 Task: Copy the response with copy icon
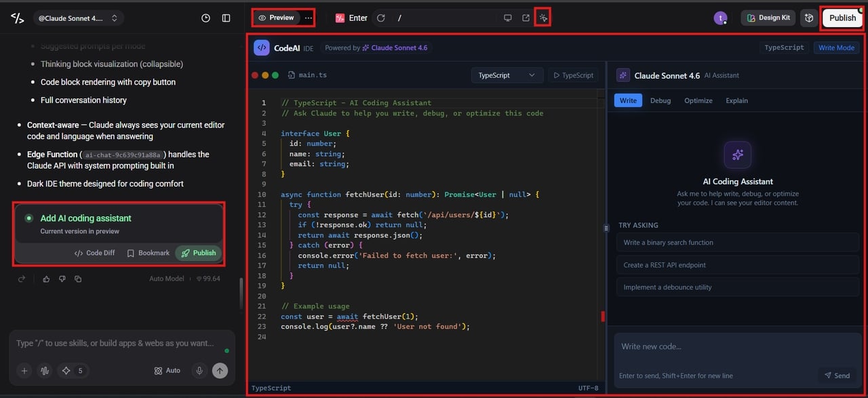coord(78,279)
